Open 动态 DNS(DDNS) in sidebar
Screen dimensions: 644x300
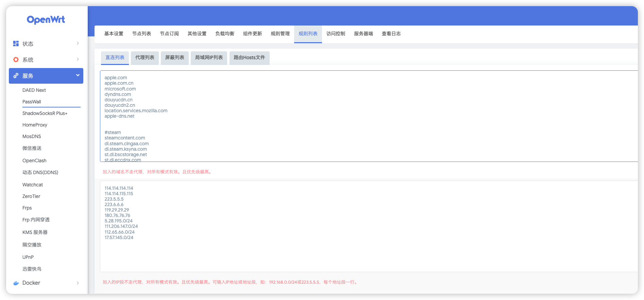click(40, 172)
